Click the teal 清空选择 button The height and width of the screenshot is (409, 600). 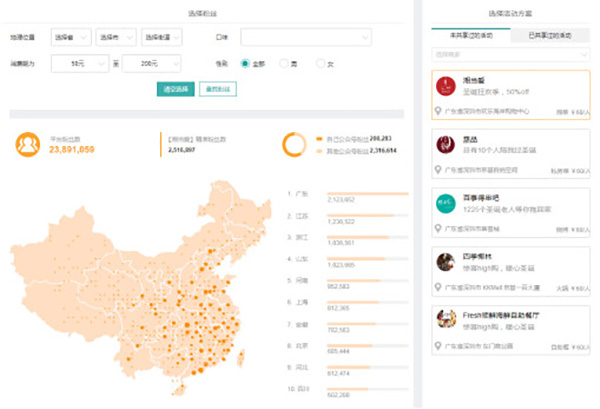[x=175, y=89]
